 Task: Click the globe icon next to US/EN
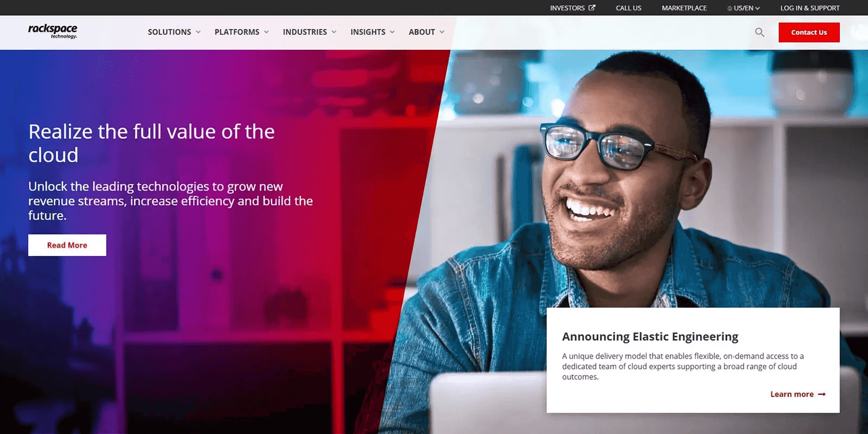click(730, 8)
